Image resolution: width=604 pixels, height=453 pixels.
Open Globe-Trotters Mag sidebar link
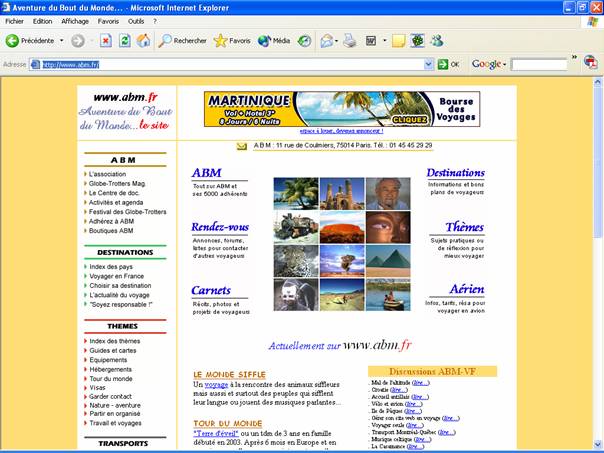click(x=117, y=183)
